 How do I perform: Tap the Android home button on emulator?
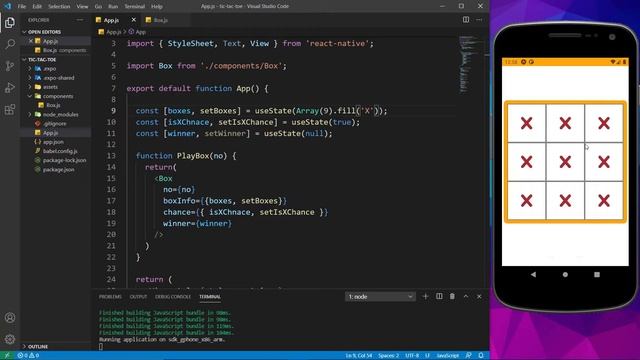(565, 275)
